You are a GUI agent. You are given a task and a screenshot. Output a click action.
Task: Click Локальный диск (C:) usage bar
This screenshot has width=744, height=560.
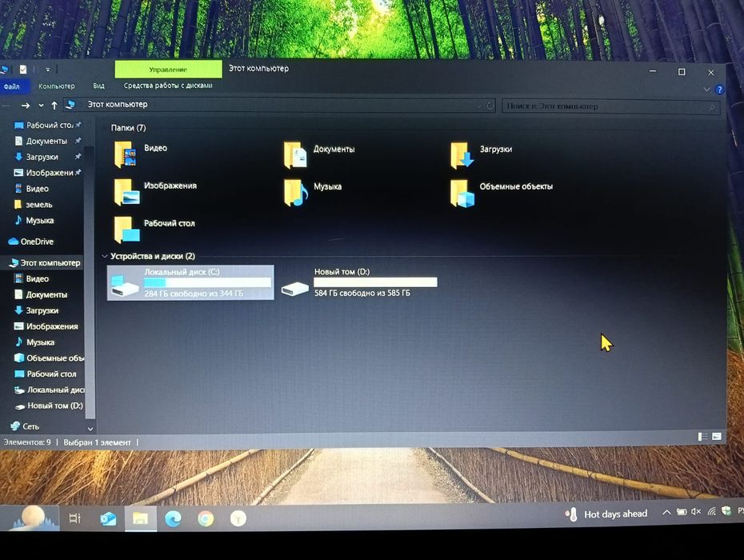coord(208,282)
